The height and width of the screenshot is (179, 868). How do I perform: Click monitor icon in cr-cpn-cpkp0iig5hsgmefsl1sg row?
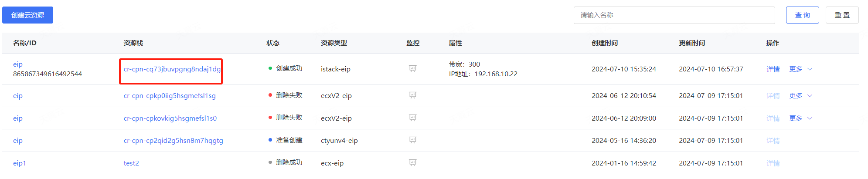pos(412,95)
